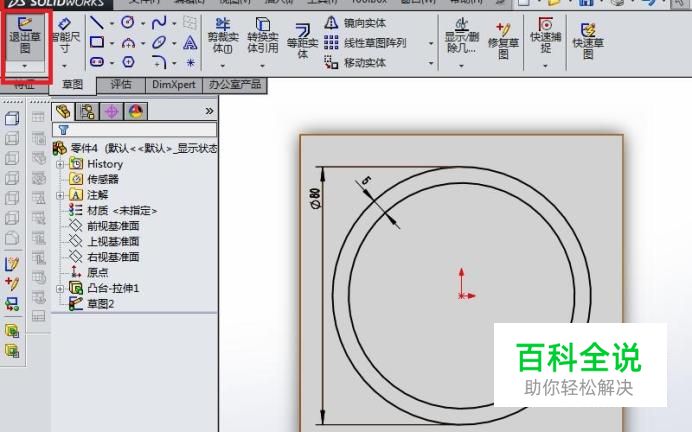The image size is (692, 432).
Task: Select 零件4 root part in tree
Action: coord(135,148)
